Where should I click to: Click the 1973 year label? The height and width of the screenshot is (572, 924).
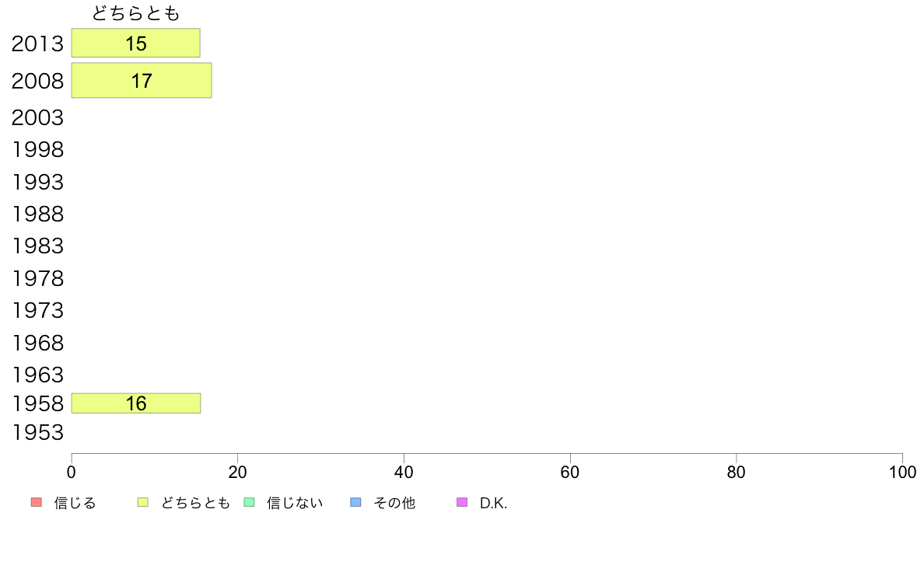click(37, 310)
